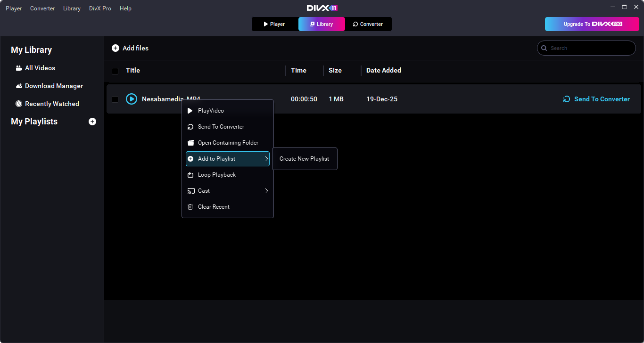Screen dimensions: 644x343
Task: Open the DivX Pro menu
Action: coord(100,8)
